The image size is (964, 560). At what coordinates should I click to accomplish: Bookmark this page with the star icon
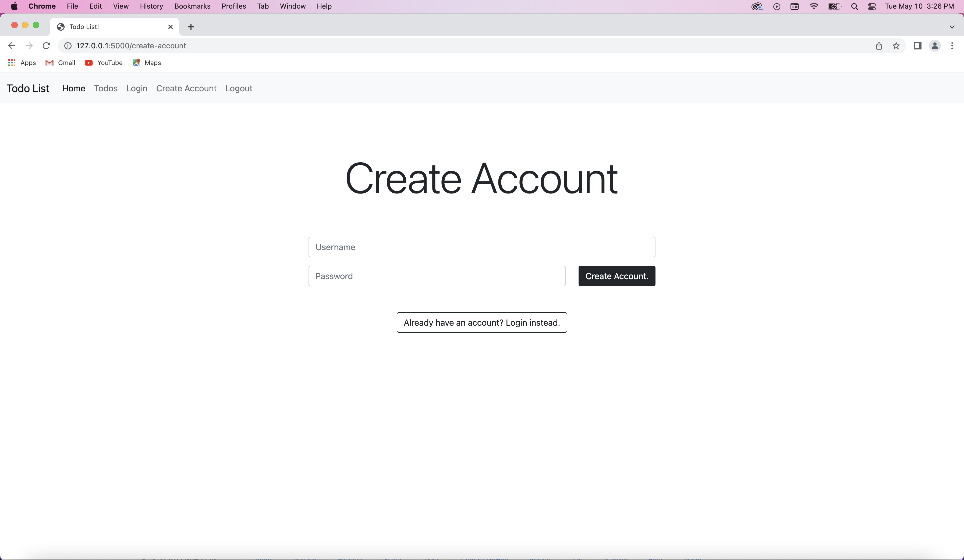(896, 45)
